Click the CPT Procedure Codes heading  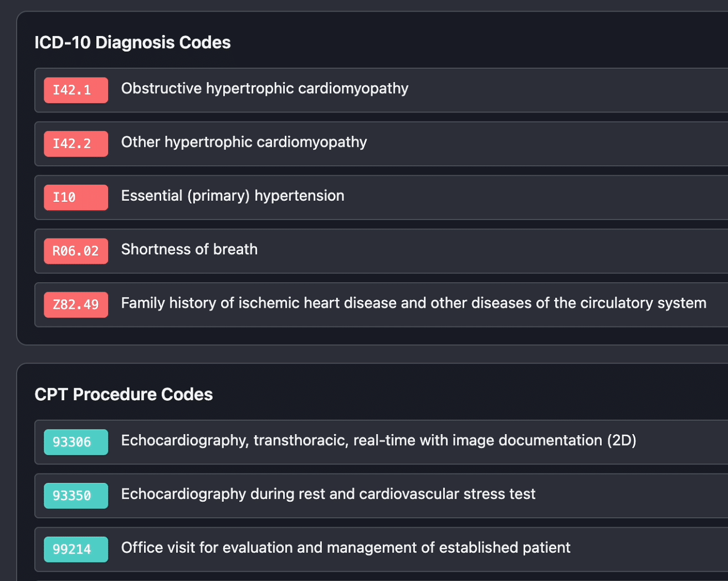(124, 395)
